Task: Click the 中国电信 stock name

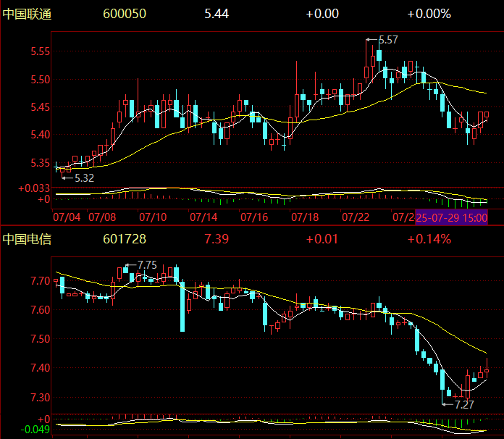Action: (27, 239)
